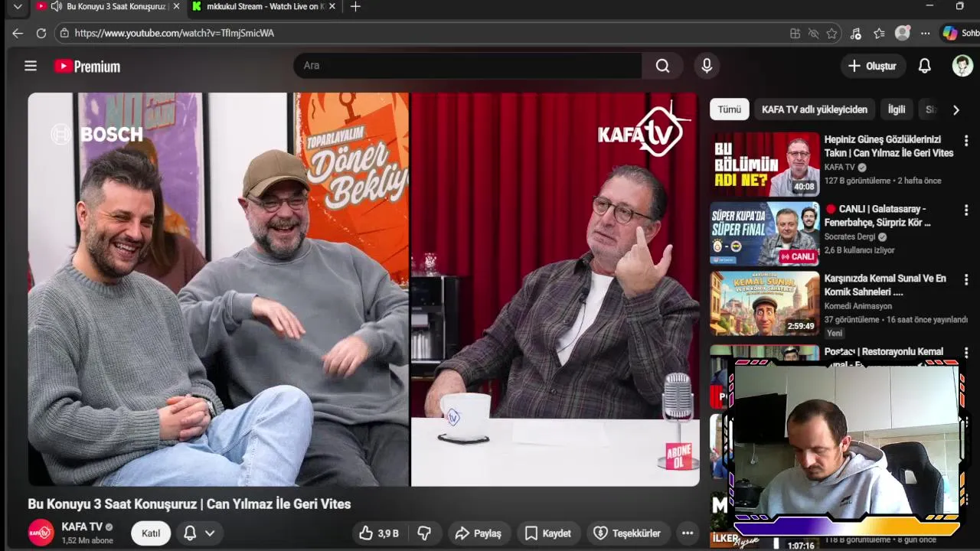The width and height of the screenshot is (980, 551).
Task: Reload the page
Action: 41,33
